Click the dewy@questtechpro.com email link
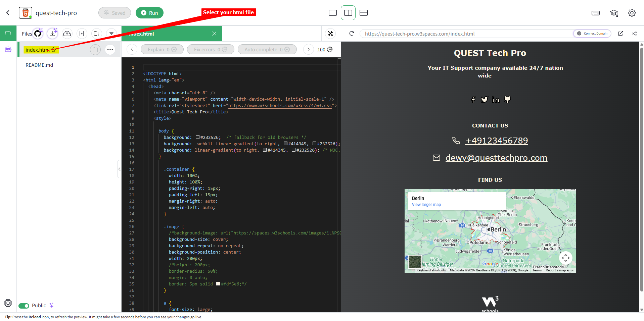This screenshot has width=644, height=321. (497, 158)
